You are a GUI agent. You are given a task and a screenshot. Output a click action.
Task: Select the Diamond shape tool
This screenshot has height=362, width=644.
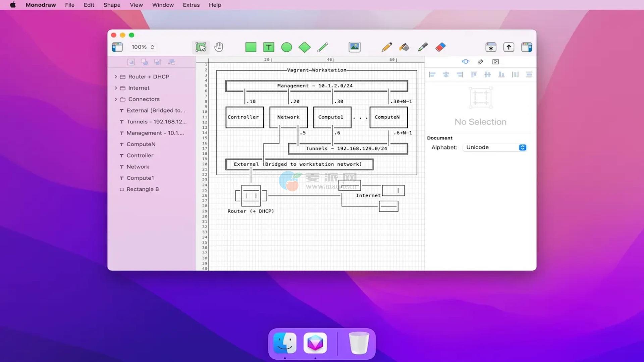tap(305, 47)
